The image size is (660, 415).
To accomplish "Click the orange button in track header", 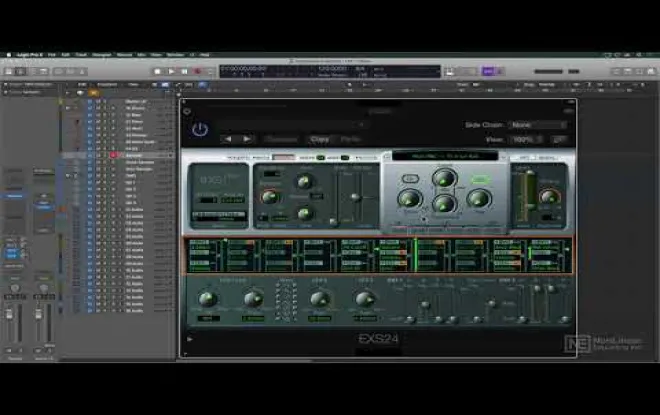I will tap(93, 93).
